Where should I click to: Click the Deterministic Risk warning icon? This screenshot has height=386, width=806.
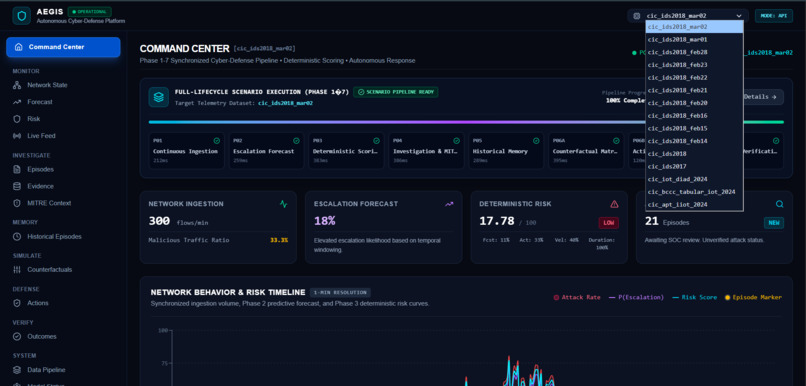coord(614,204)
